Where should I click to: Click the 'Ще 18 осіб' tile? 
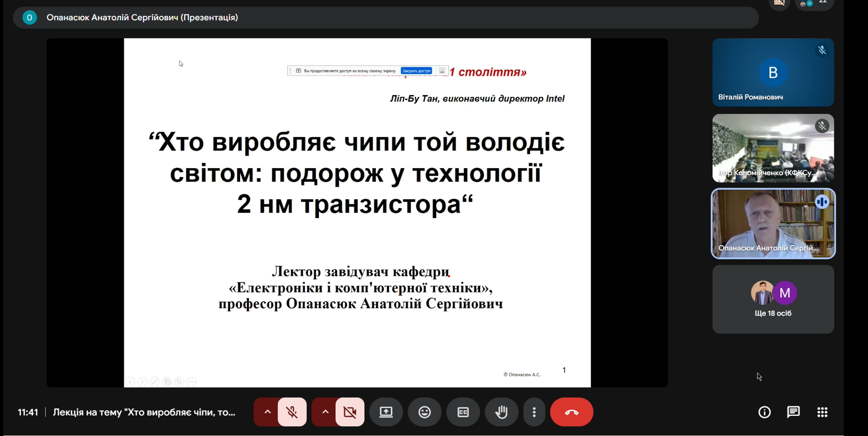click(773, 299)
